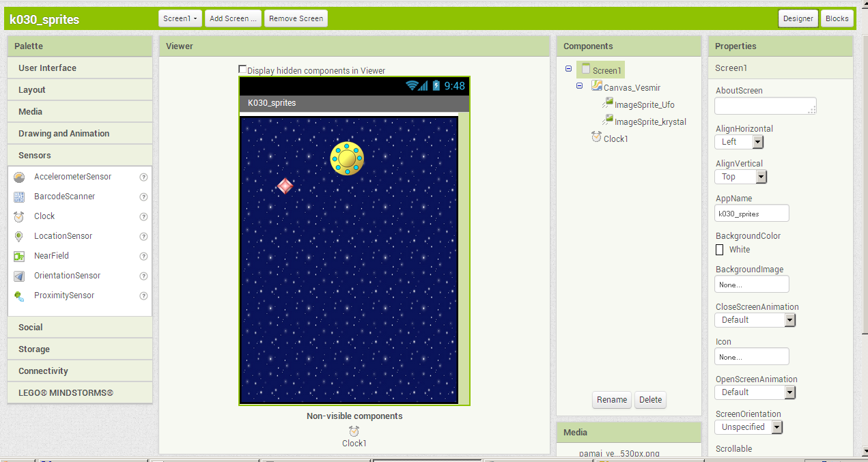
Task: Click the battery icon in phone status bar
Action: pyautogui.click(x=436, y=85)
